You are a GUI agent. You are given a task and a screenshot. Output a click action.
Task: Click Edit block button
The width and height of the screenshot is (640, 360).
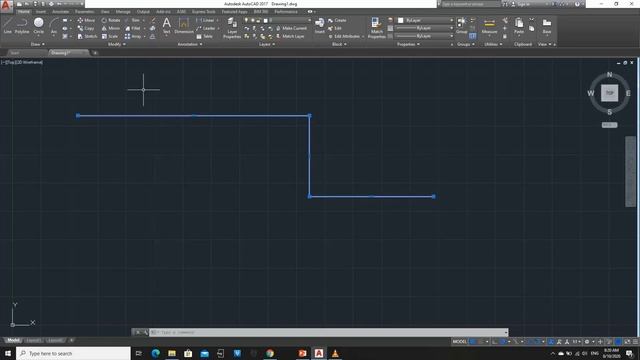335,28
